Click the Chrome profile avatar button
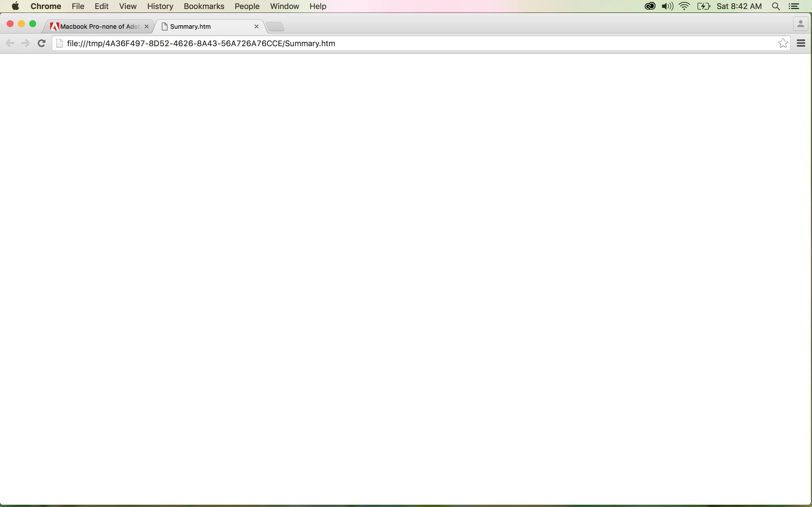812x507 pixels. coord(800,24)
